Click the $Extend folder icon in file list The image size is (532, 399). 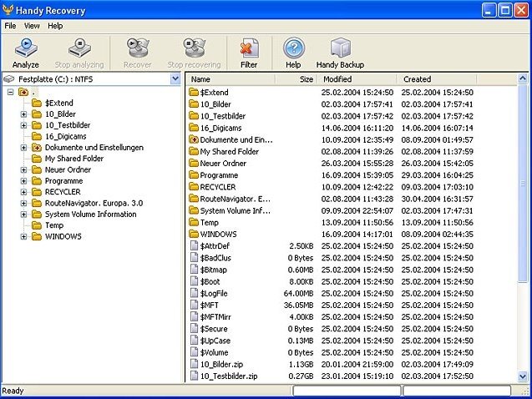coord(194,92)
